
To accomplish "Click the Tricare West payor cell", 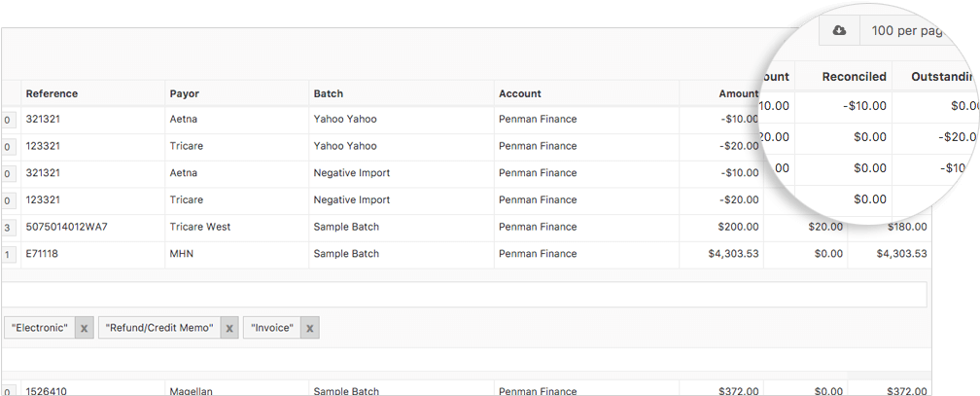I will pyautogui.click(x=201, y=227).
